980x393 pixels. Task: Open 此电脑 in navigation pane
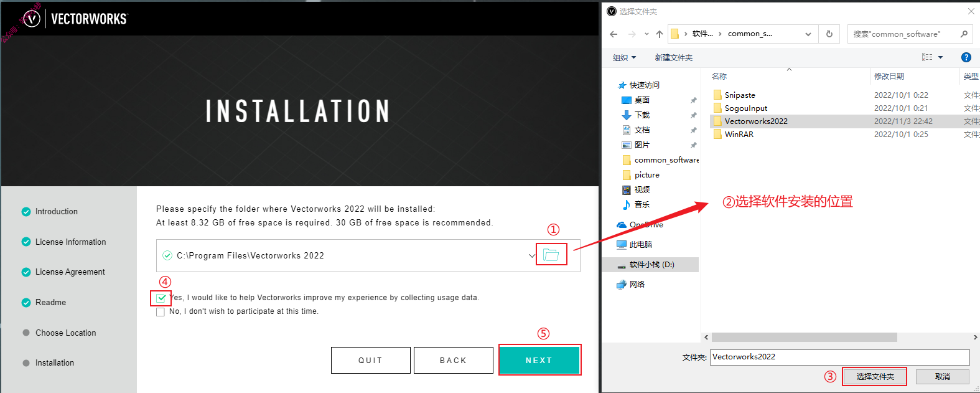(640, 245)
